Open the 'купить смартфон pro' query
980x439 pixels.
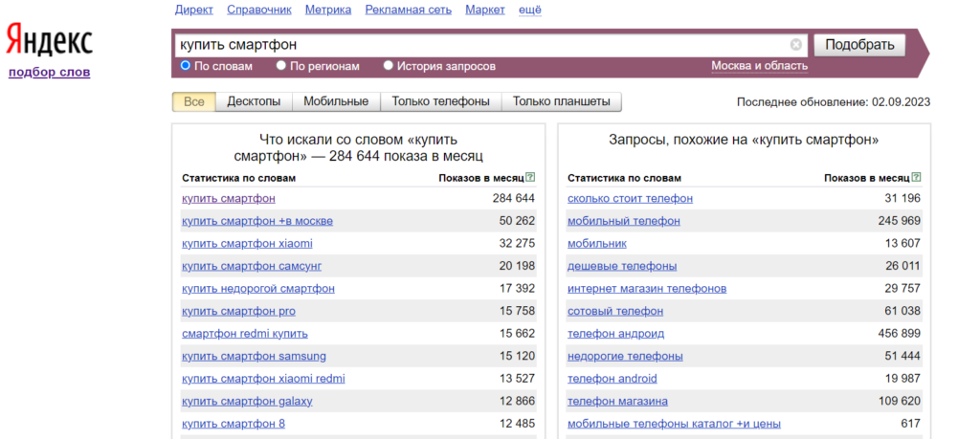(x=238, y=311)
